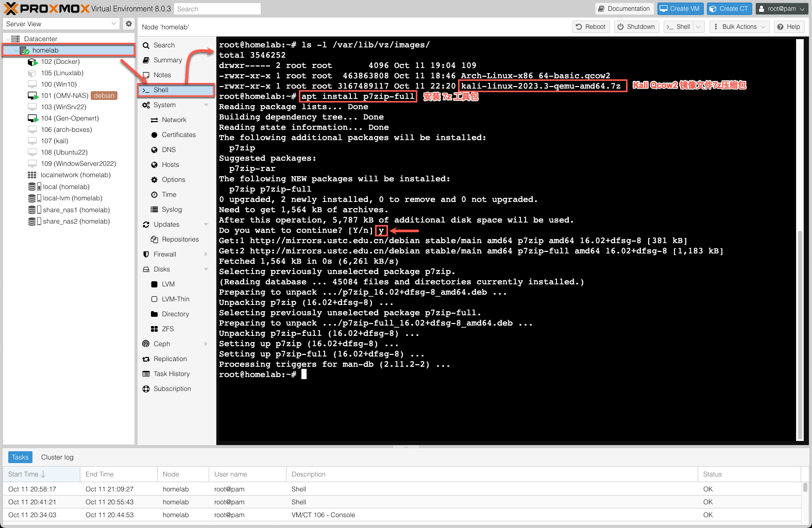Viewport: 812px width, 528px height.
Task: Select the 109 (WindowServer2022) VM
Action: pos(78,164)
